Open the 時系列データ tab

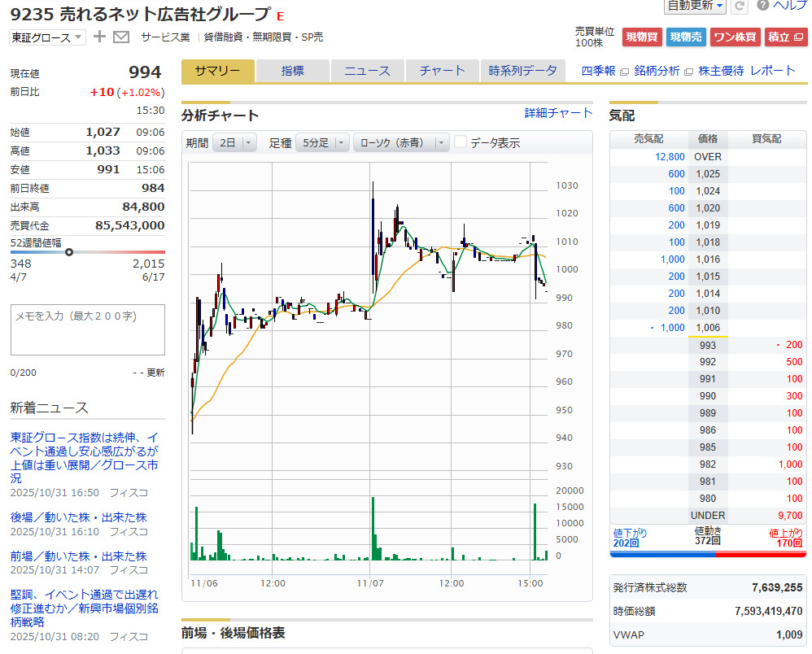point(522,71)
